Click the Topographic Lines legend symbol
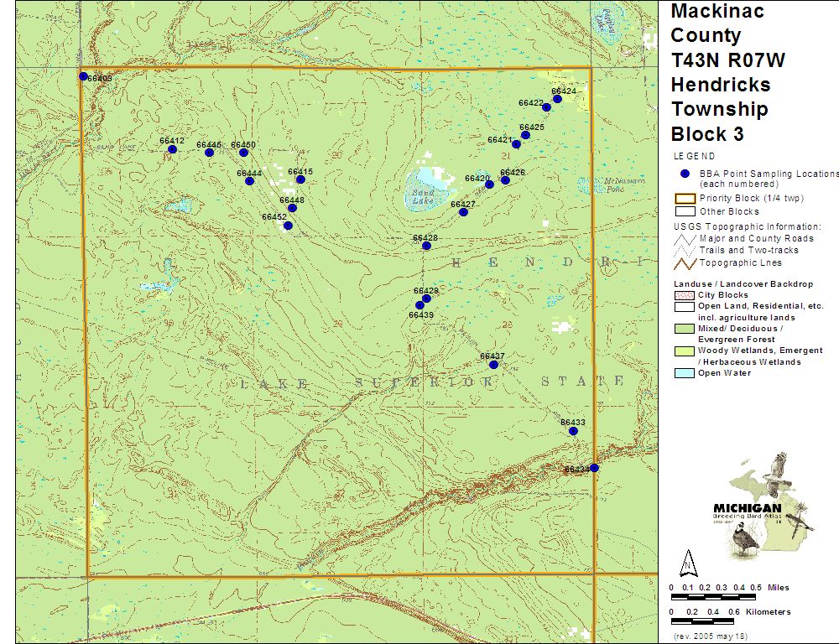 685,263
